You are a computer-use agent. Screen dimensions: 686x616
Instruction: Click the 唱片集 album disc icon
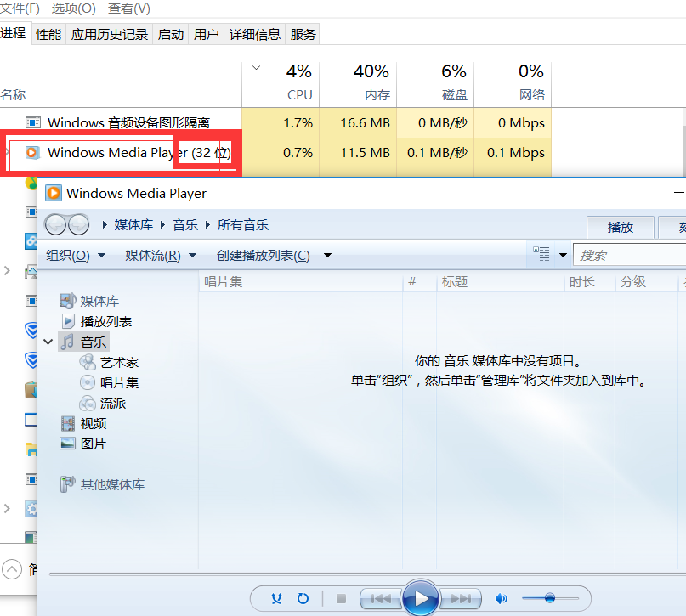point(88,382)
